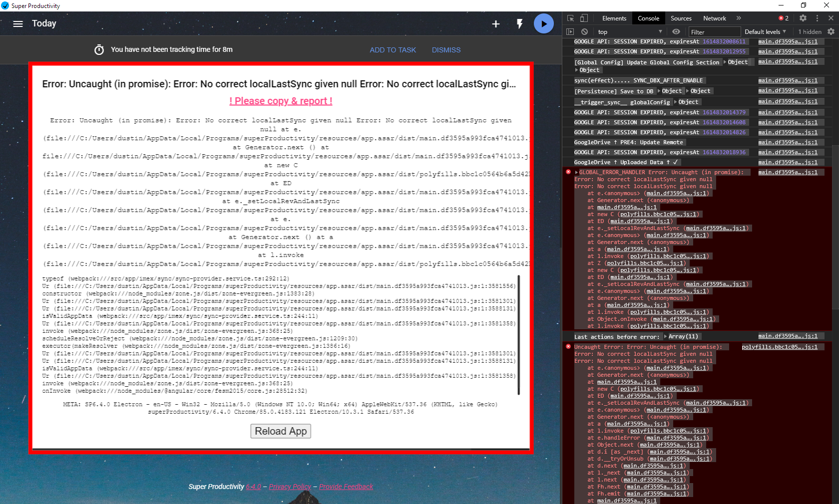Toggle the device toolbar in DevTools

[x=583, y=18]
